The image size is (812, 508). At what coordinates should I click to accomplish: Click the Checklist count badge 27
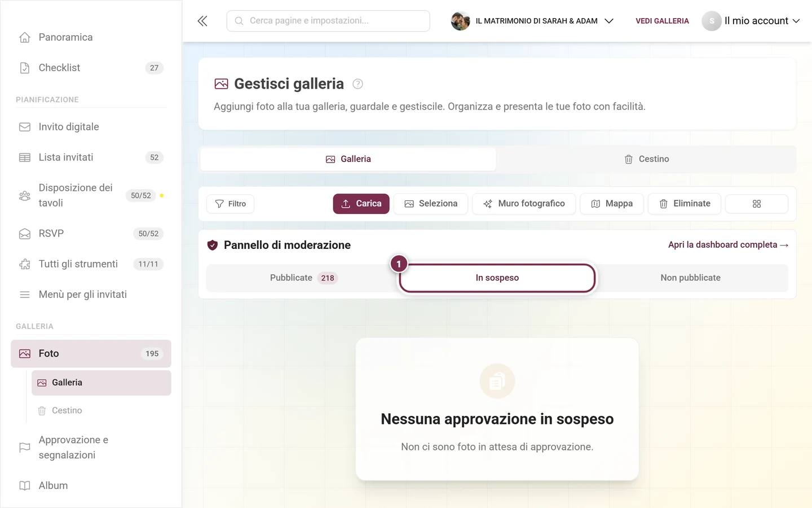tap(155, 68)
